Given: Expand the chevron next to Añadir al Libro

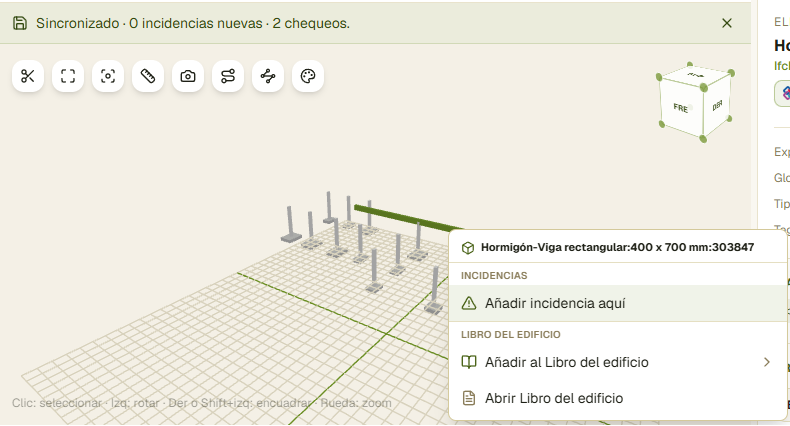Looking at the screenshot, I should pyautogui.click(x=767, y=362).
